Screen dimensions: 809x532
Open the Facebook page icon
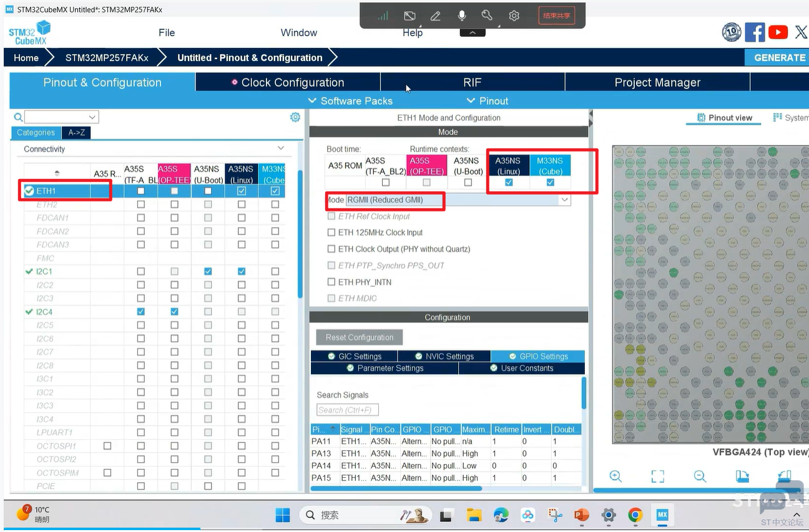(755, 32)
